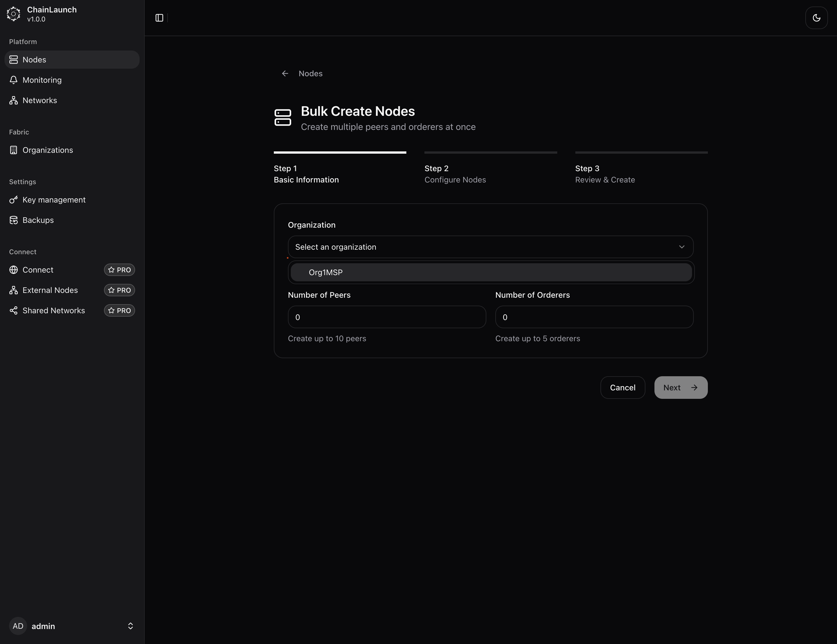The height and width of the screenshot is (644, 837).
Task: Click Number of Peers input field
Action: point(386,317)
